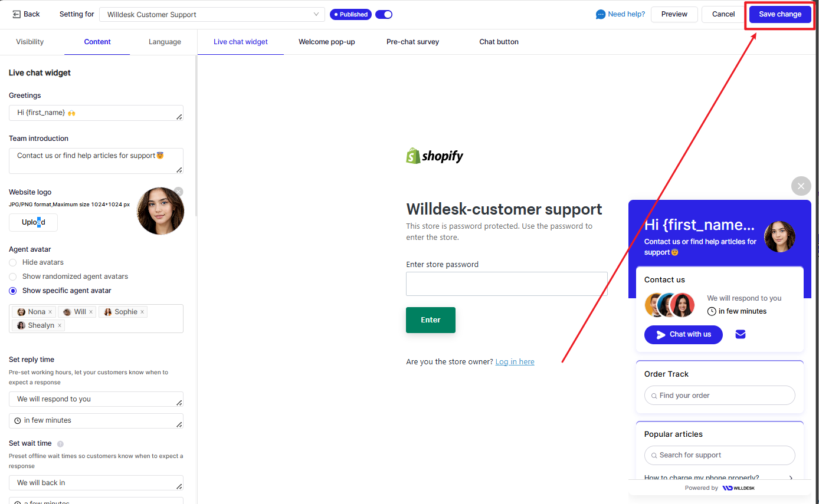Click the 'in few minutes' reply time field
This screenshot has height=504, width=819.
click(96, 421)
